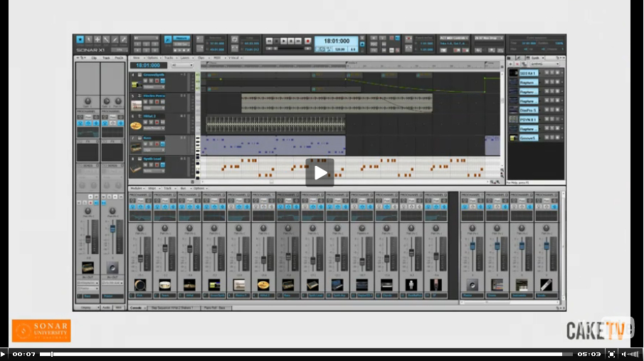The image size is (644, 361).
Task: Click the Electro Percu track thumbnail icon
Action: tap(136, 105)
